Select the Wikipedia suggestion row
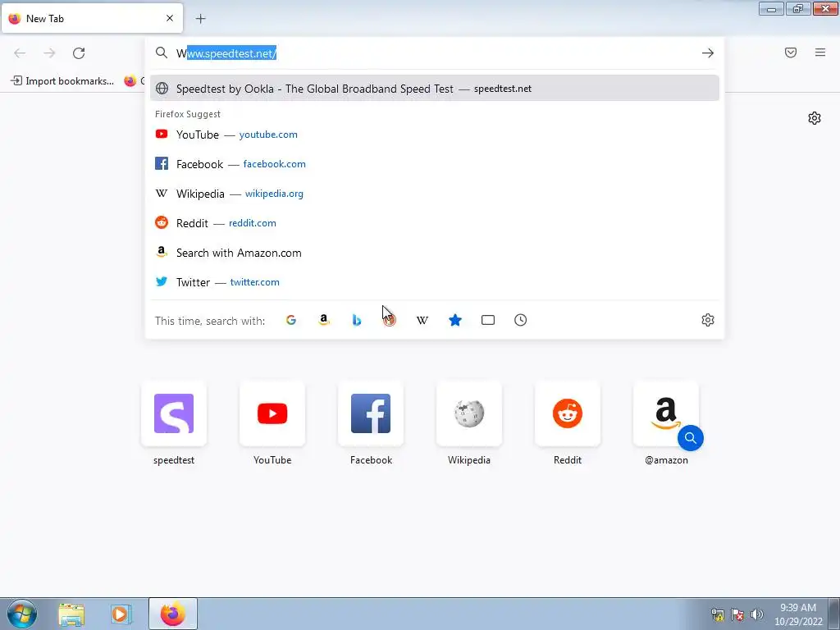 (x=435, y=194)
